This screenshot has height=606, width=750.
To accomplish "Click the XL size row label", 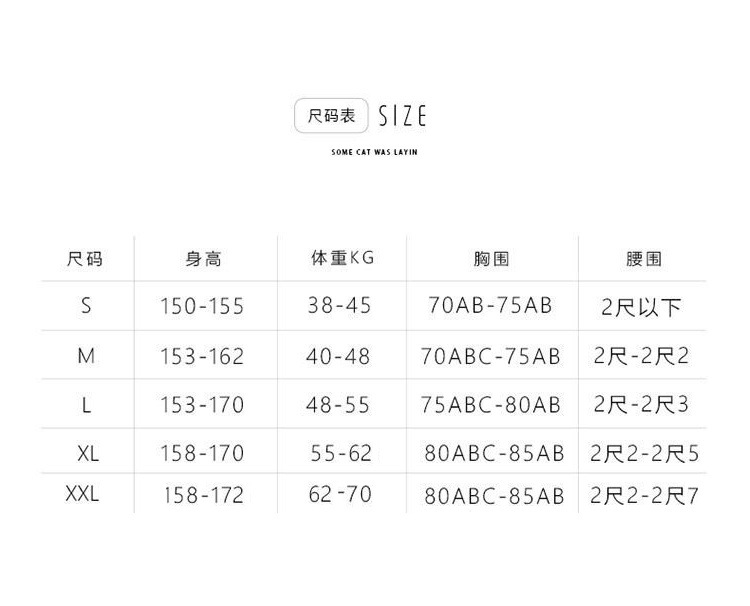I will (x=88, y=453).
